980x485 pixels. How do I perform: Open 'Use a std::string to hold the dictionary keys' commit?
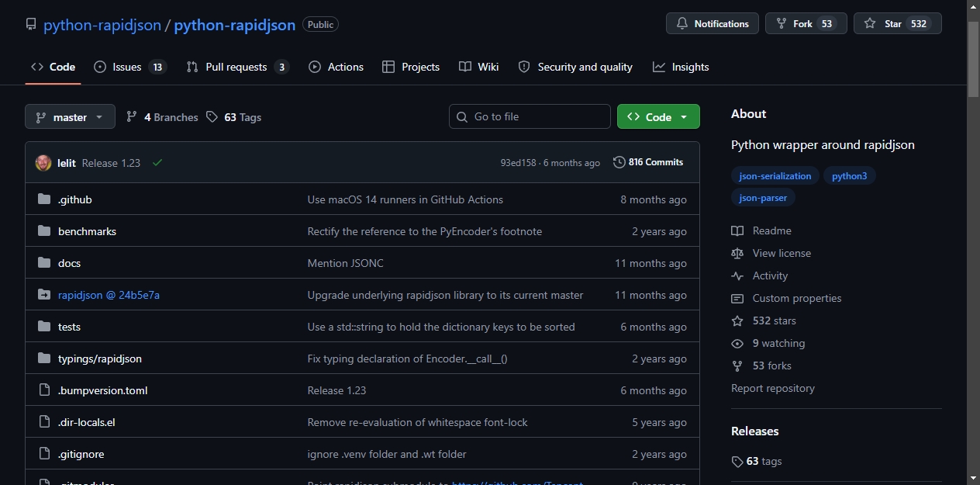(x=441, y=327)
